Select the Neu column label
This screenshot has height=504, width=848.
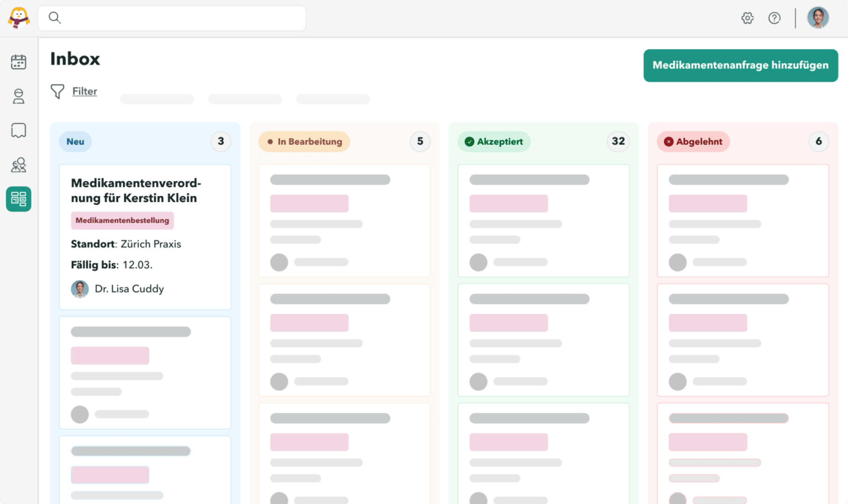coord(75,141)
